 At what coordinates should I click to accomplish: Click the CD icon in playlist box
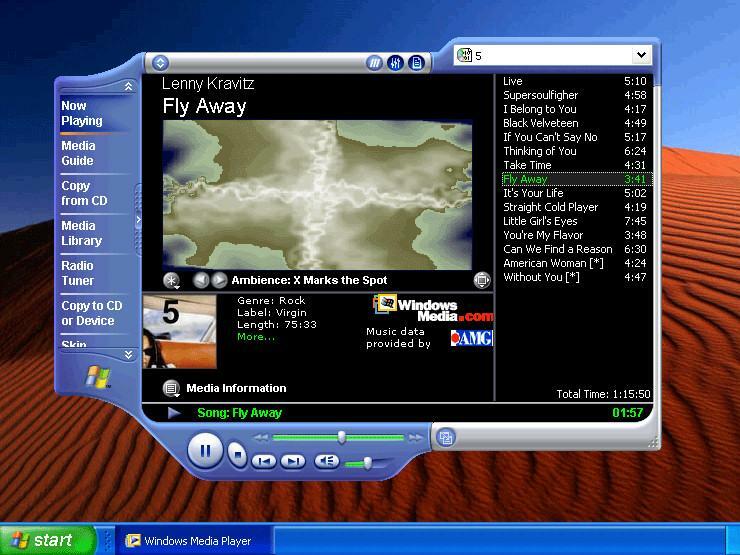(464, 55)
